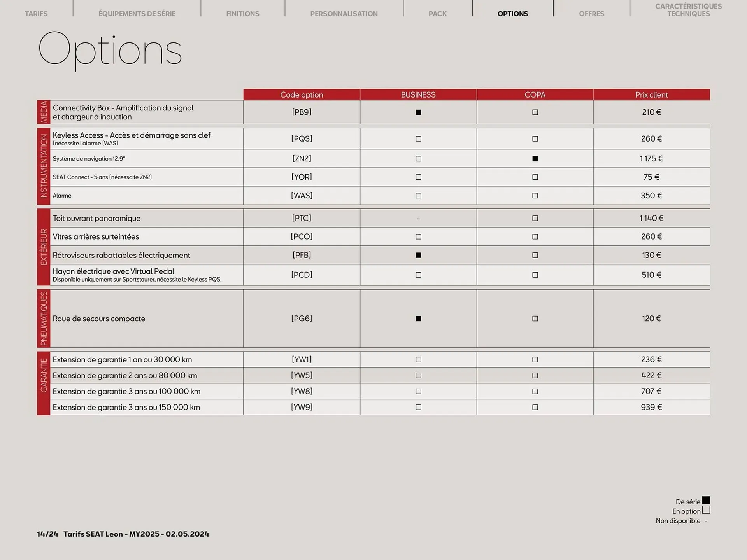Screen dimensions: 747x560
Task: Click COPA filled square for navigation 12,9"
Action: tap(535, 159)
